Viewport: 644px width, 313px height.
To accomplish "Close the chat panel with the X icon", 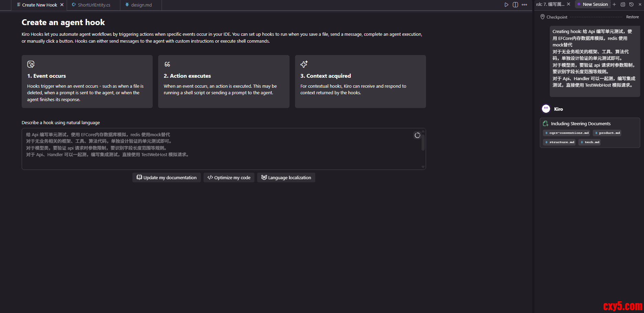I will [640, 4].
